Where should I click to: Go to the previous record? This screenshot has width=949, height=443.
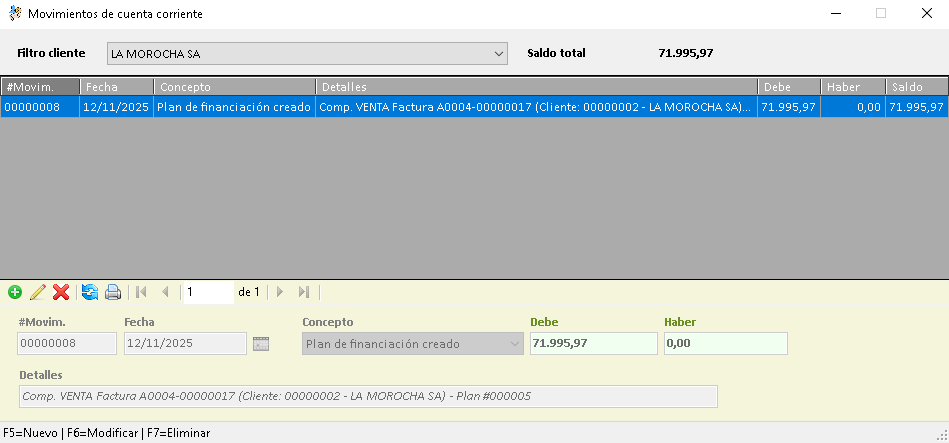tap(165, 292)
